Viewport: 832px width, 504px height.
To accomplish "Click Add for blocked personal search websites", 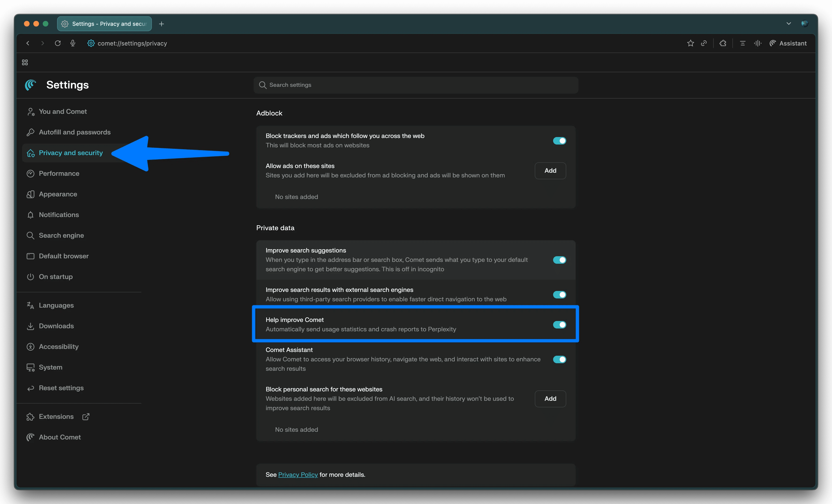I will pyautogui.click(x=550, y=399).
